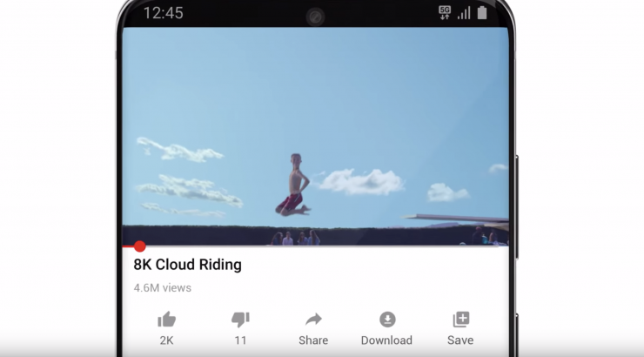Tap the 5G network indicator

pyautogui.click(x=445, y=13)
